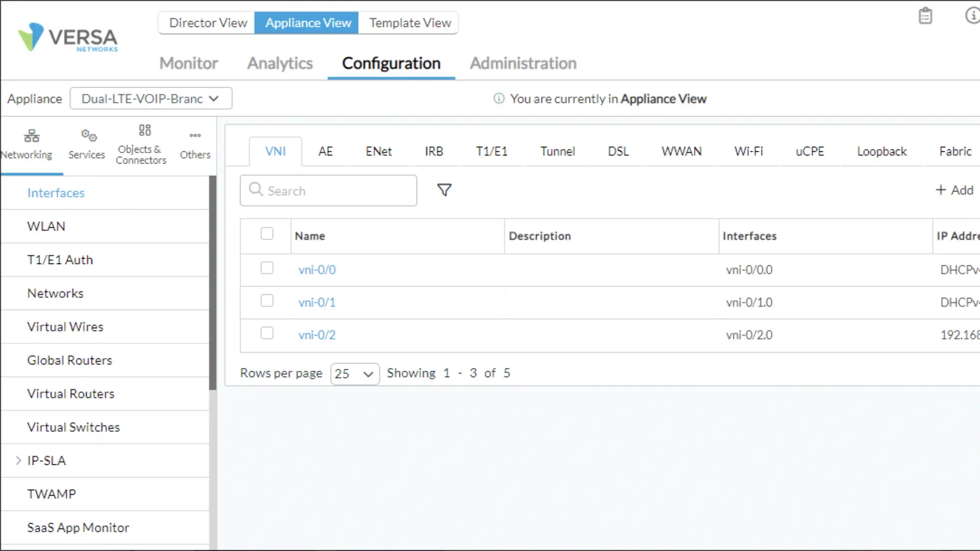
Task: Toggle the select-all header checkbox
Action: pos(267,234)
